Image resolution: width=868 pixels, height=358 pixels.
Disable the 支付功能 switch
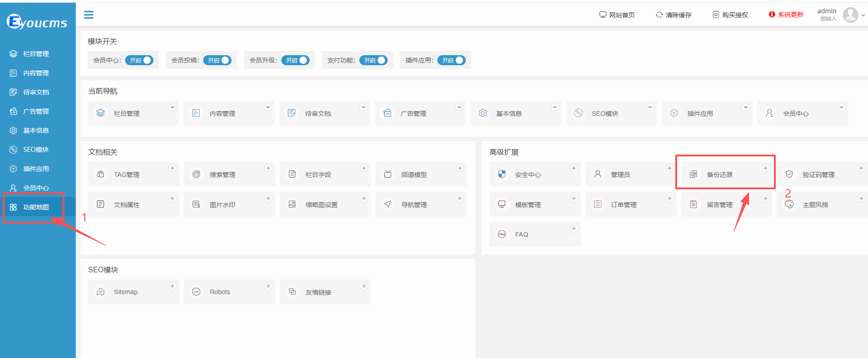374,60
